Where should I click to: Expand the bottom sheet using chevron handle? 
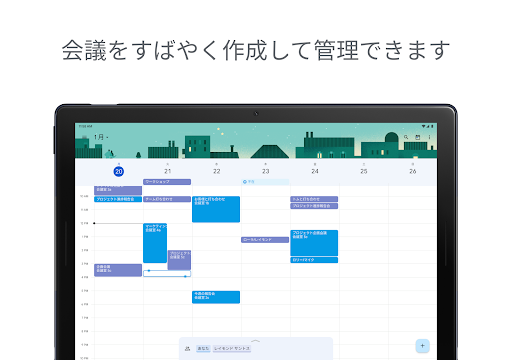coord(255,341)
